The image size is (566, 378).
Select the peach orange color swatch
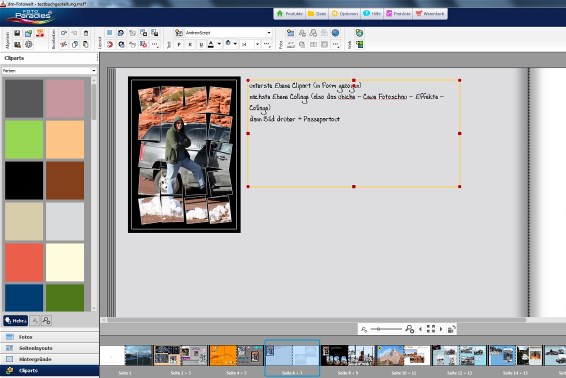point(65,140)
